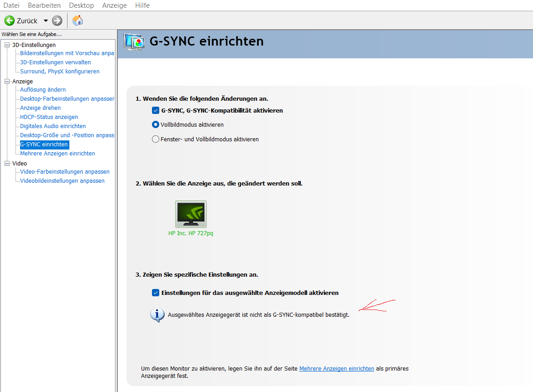Open Surround, PhysX konfigurieren

pyautogui.click(x=60, y=72)
